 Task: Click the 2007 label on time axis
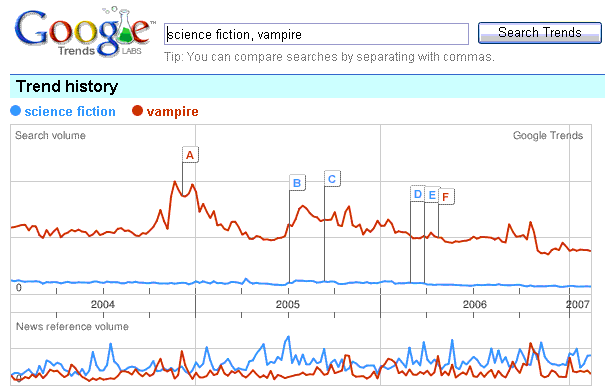point(578,304)
